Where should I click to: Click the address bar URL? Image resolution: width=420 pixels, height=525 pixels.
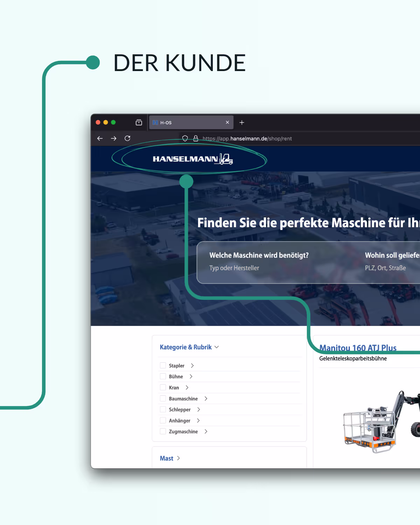(247, 139)
